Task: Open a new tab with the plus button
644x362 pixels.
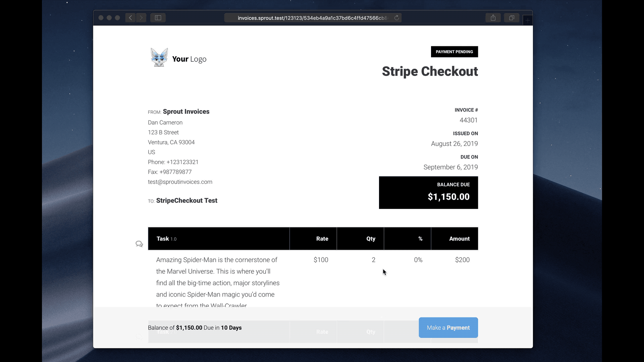Action: [x=528, y=20]
